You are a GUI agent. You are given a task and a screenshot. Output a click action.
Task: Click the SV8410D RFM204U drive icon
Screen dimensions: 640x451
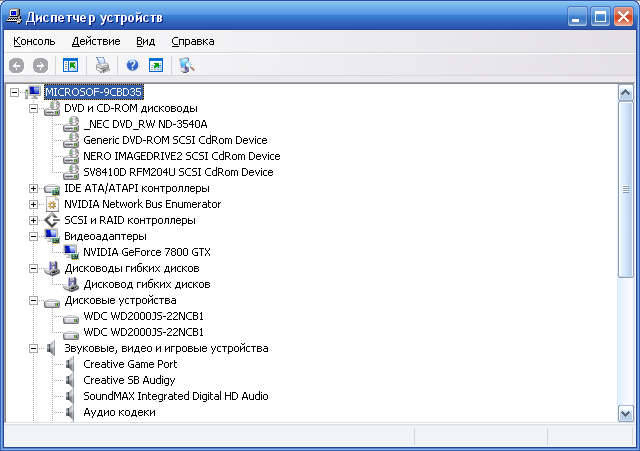[x=71, y=172]
